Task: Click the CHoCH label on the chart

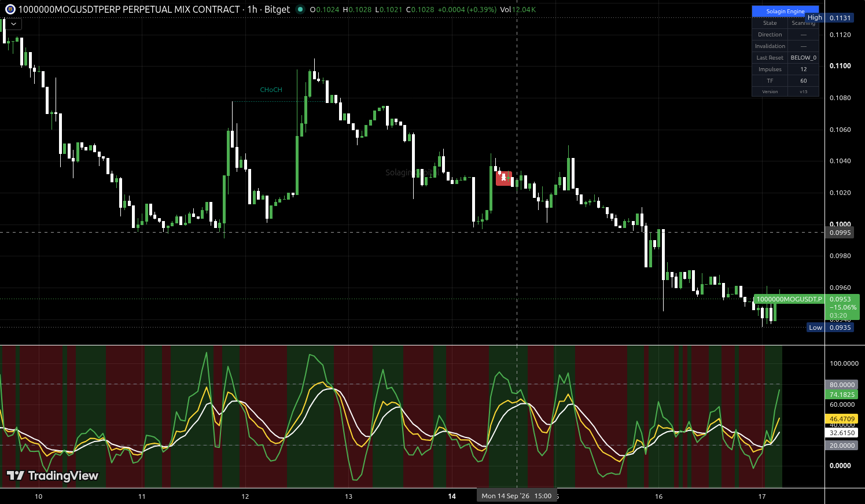Action: (x=271, y=90)
